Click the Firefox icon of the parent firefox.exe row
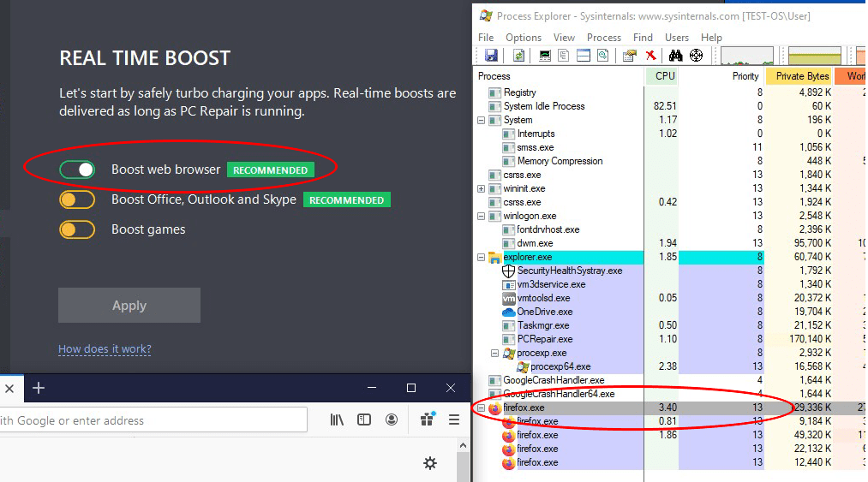This screenshot has height=482, width=868. 494,408
